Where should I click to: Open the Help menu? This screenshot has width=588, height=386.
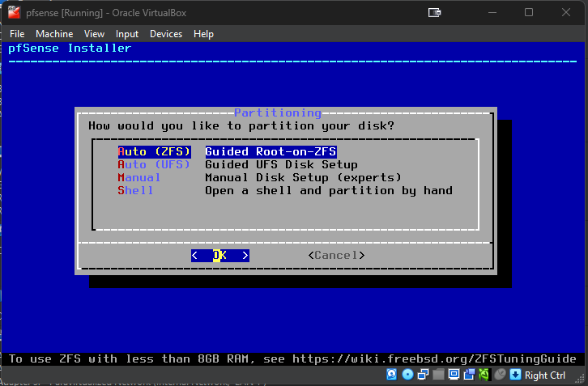203,34
